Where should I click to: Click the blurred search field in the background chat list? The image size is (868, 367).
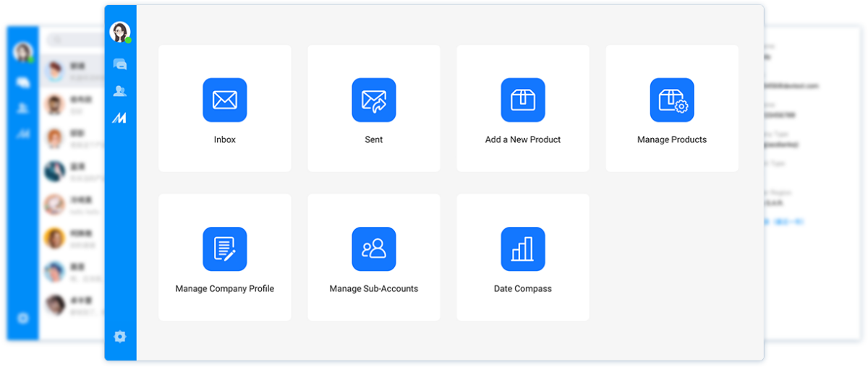pyautogui.click(x=75, y=40)
